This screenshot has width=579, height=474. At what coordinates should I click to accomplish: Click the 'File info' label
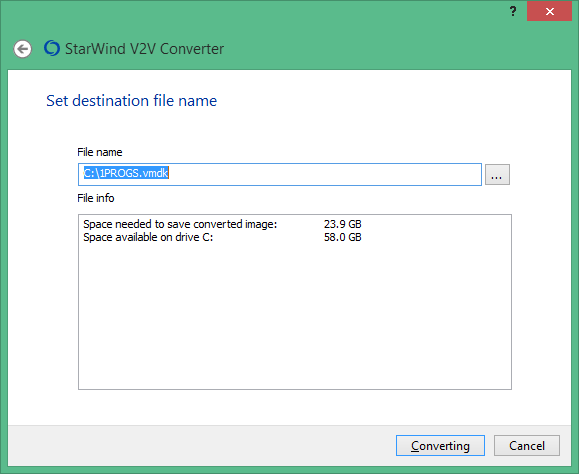(x=96, y=198)
